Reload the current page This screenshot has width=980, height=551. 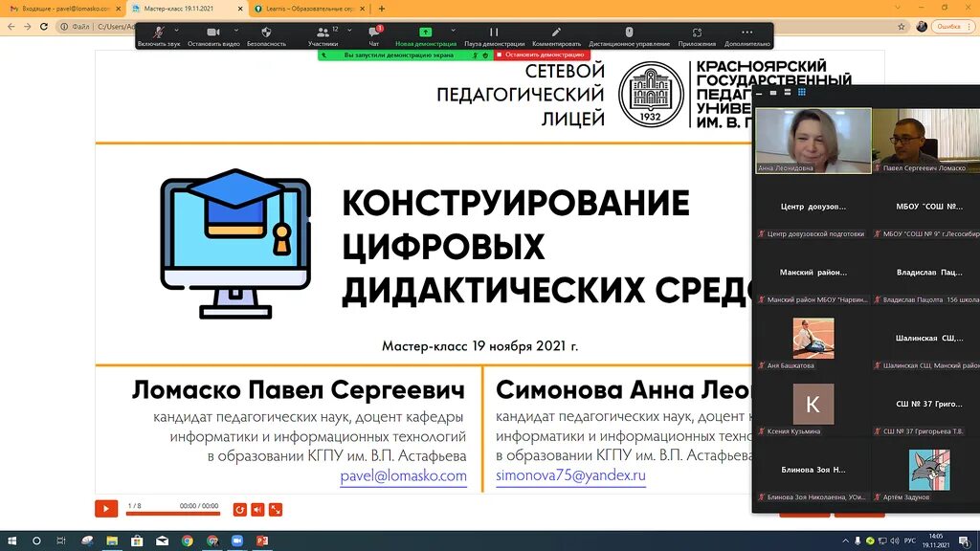[44, 26]
